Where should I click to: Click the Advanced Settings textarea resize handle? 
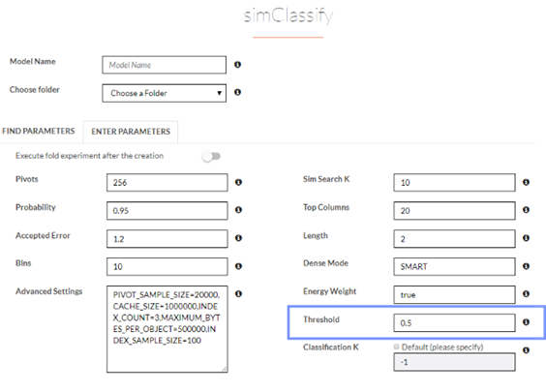[x=225, y=369]
